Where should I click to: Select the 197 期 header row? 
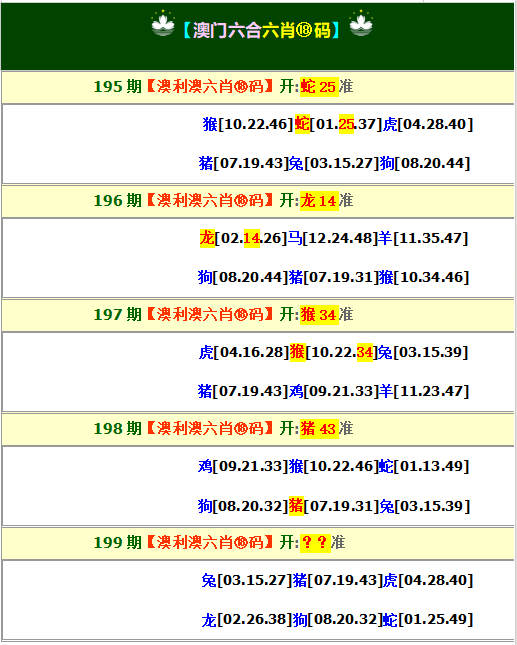click(258, 315)
